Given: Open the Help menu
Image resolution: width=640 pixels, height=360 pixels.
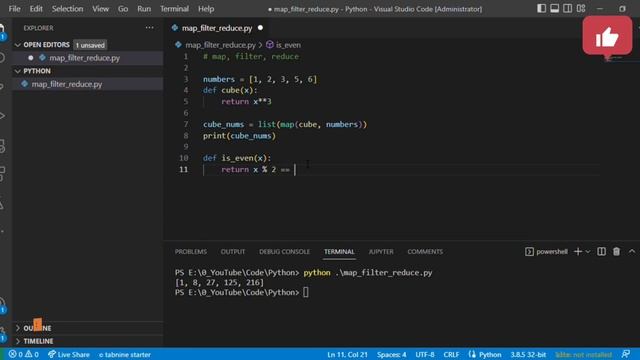Looking at the screenshot, I should (x=206, y=9).
